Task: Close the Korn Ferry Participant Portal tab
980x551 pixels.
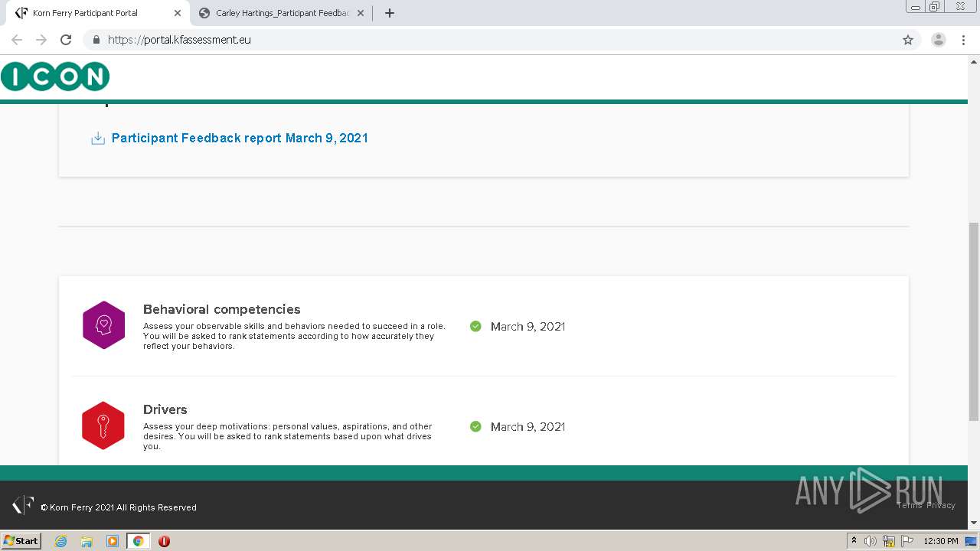Action: tap(178, 13)
